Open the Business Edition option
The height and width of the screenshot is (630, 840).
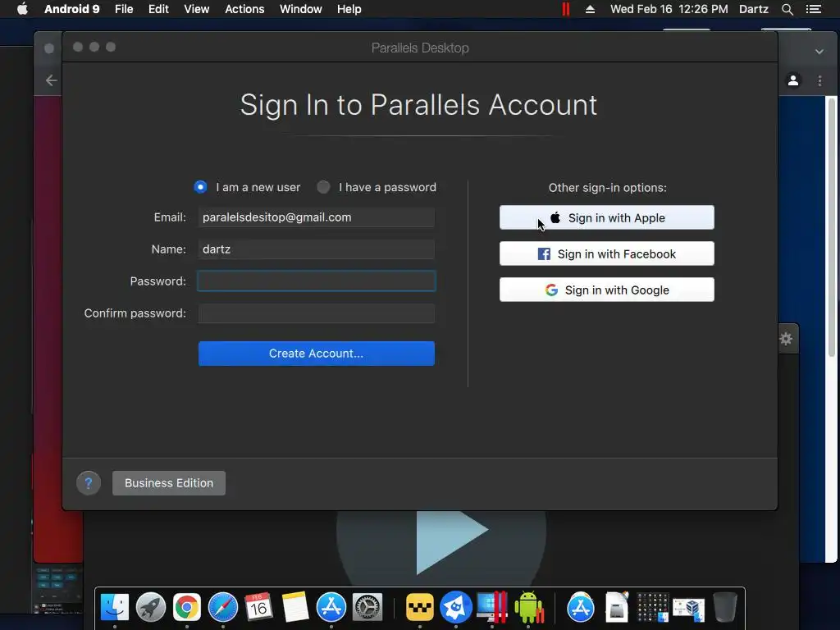point(169,483)
